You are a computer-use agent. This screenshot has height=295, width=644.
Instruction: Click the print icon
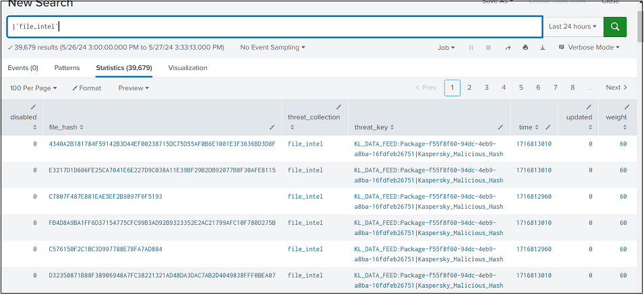[x=525, y=48]
